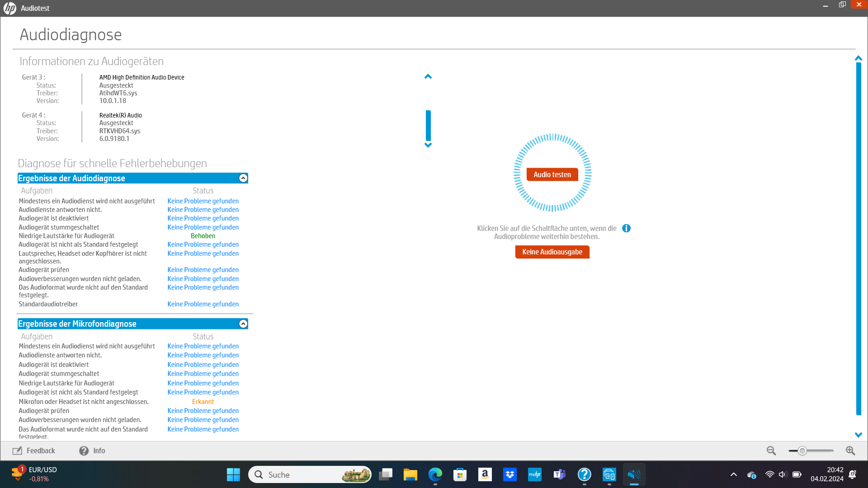Viewport: 868px width, 488px height.
Task: Click Behoben status for Niedrige Lautstärke
Action: click(203, 236)
